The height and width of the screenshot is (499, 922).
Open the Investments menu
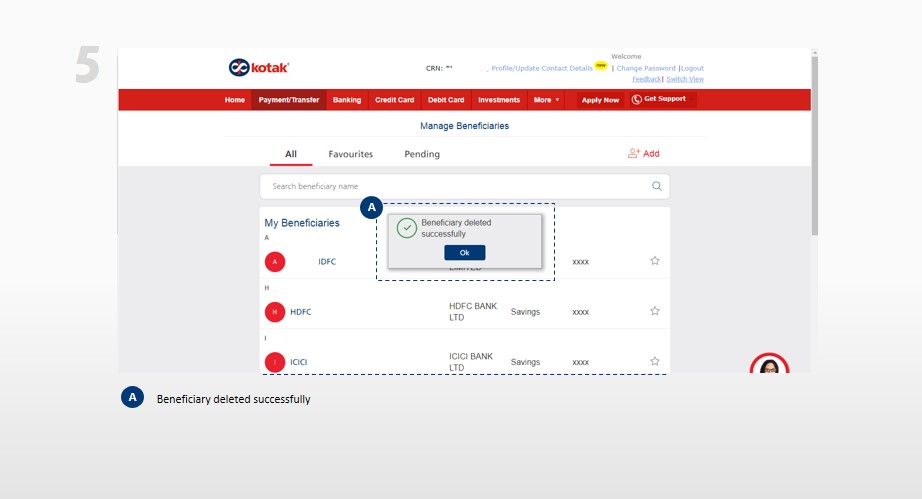pyautogui.click(x=499, y=100)
